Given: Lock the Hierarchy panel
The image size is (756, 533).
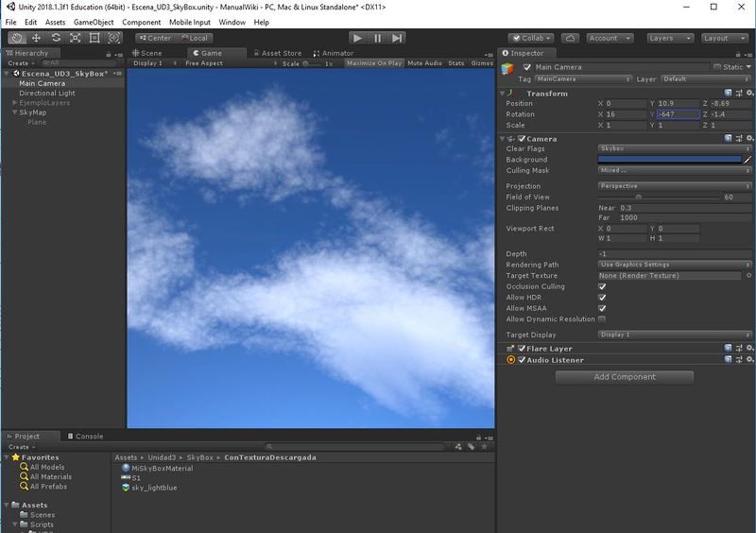Looking at the screenshot, I should coord(109,54).
